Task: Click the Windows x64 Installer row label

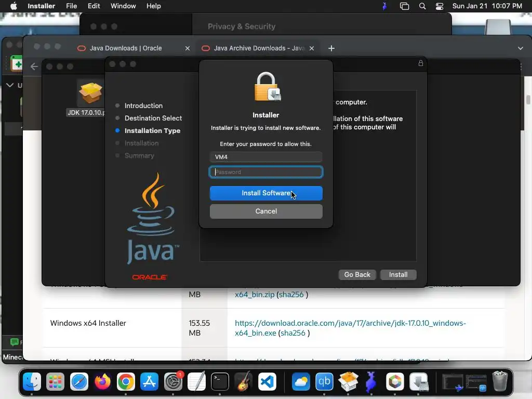Action: [x=88, y=323]
